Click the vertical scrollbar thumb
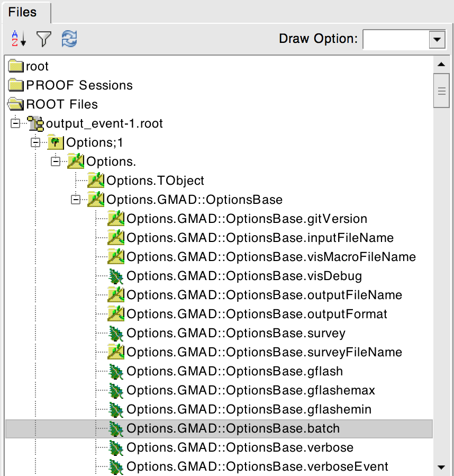 coord(441,91)
